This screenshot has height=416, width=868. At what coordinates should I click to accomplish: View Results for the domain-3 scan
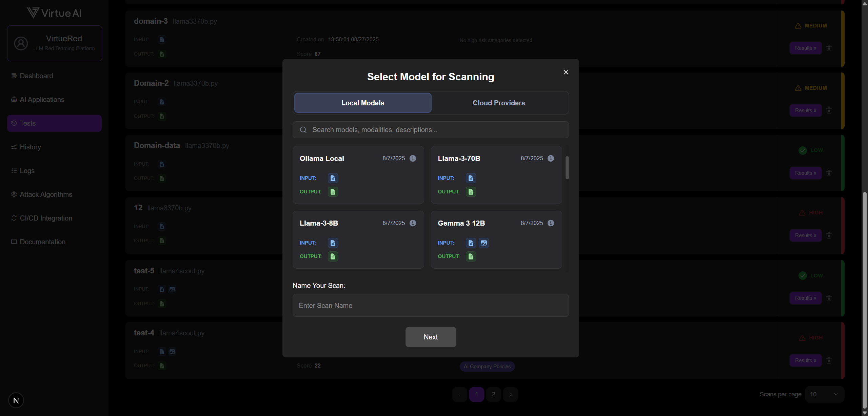[805, 48]
